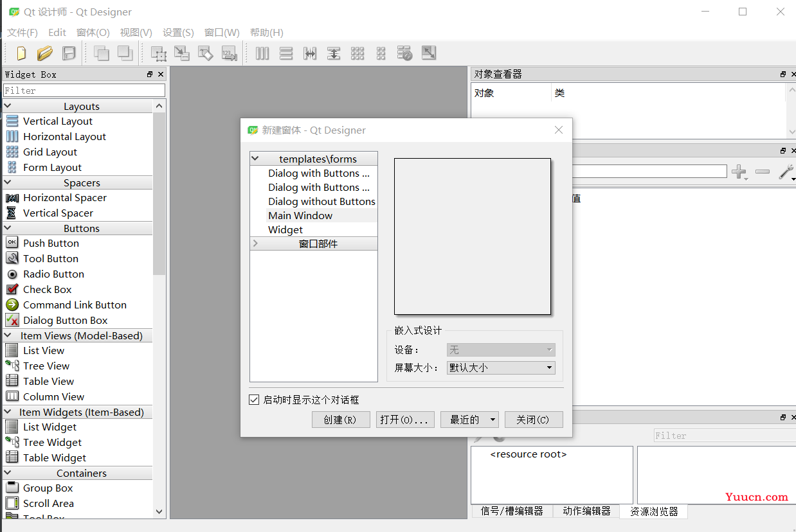The image size is (796, 532).
Task: Click the 关闭(C) button
Action: click(534, 420)
